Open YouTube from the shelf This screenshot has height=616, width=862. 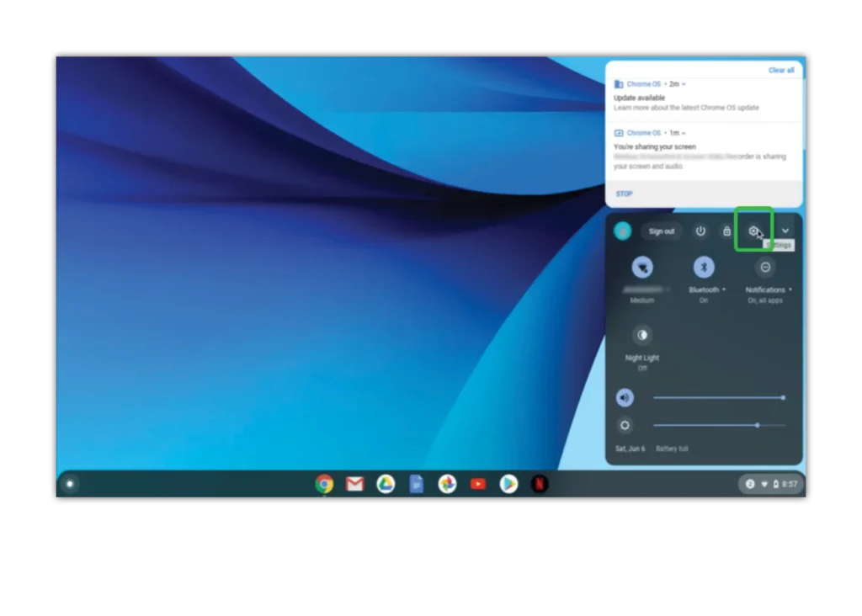(x=478, y=484)
